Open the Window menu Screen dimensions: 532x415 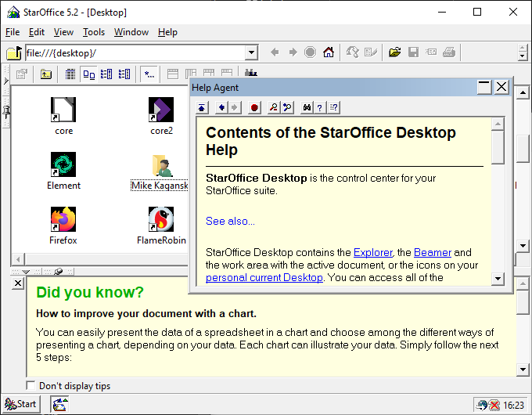[x=131, y=32]
